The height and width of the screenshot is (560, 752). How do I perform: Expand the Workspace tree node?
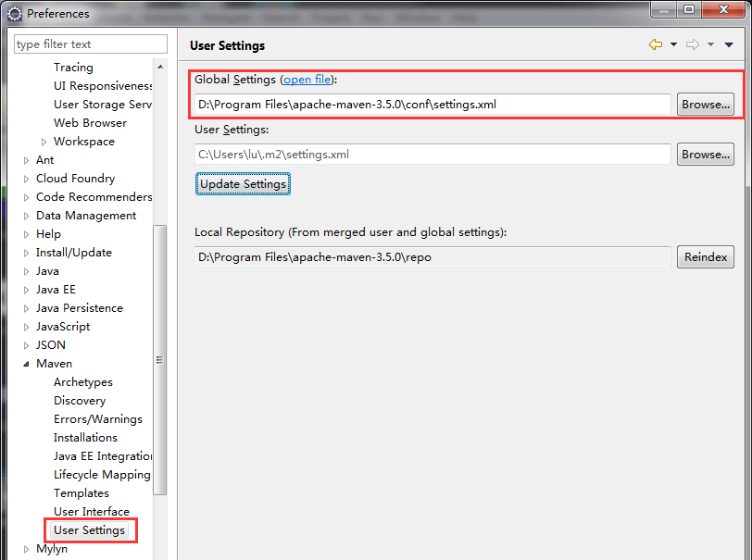pyautogui.click(x=44, y=142)
